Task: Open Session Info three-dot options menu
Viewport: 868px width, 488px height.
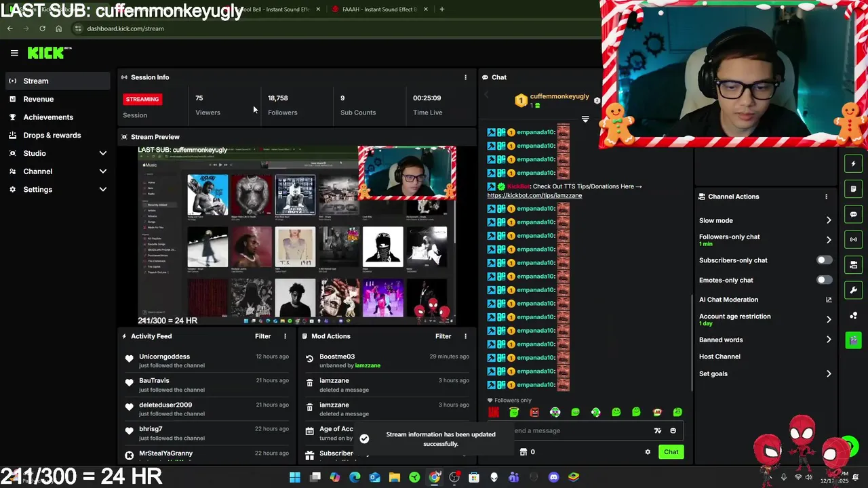Action: click(x=465, y=77)
